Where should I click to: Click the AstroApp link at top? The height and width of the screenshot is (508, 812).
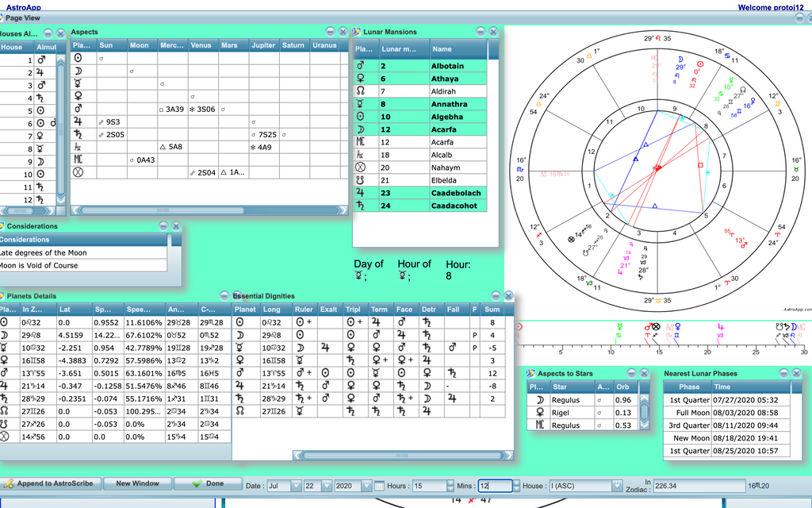23,7
